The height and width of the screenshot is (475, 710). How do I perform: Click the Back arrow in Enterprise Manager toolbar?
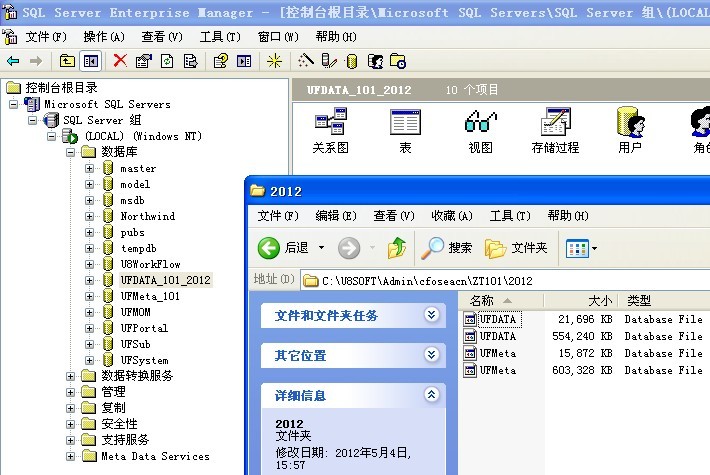(13, 61)
